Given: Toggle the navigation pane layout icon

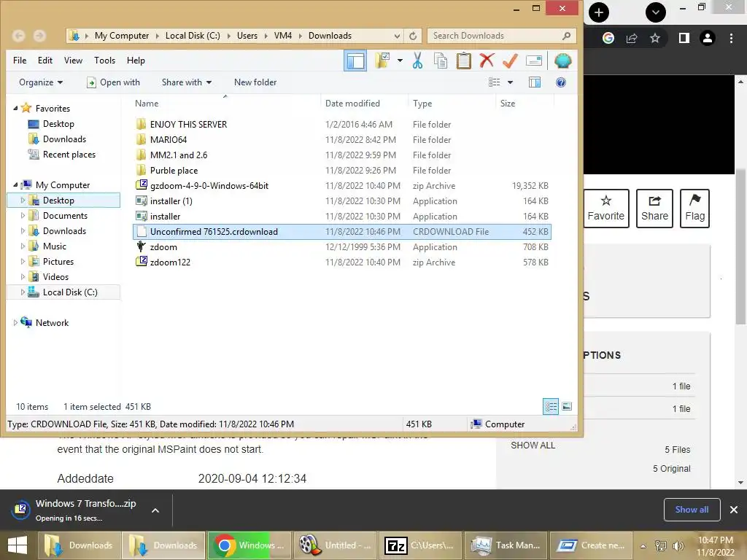Looking at the screenshot, I should coord(355,61).
